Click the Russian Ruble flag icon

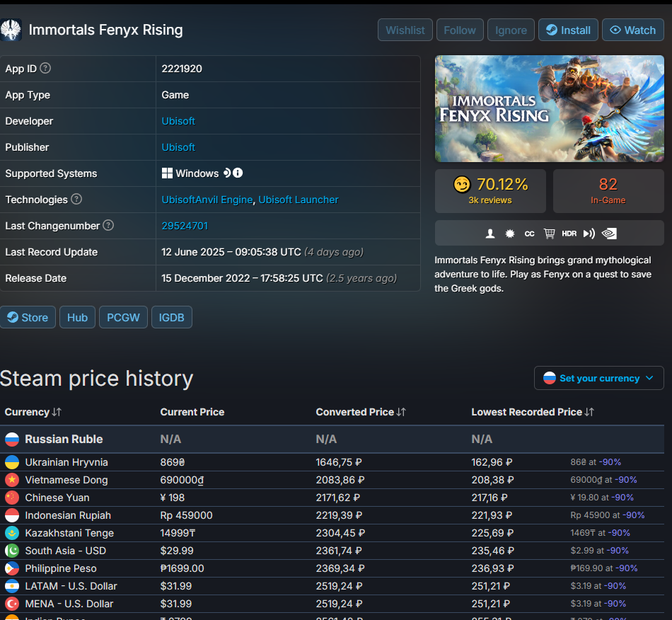click(12, 439)
